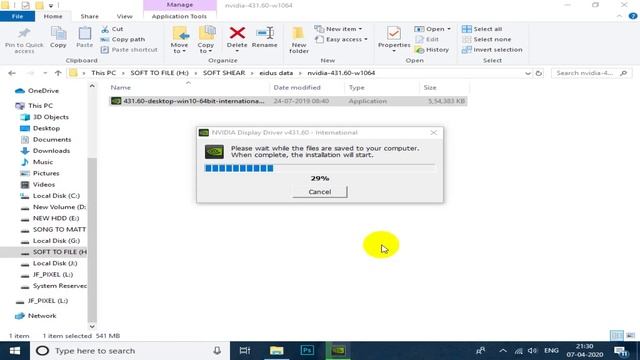Sort by the Name column header
This screenshot has width=640, height=360.
(121, 87)
